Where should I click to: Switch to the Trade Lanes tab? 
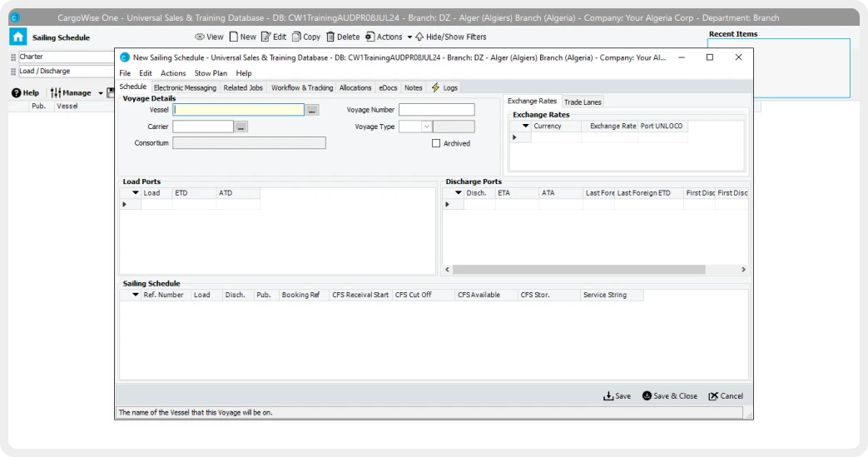[583, 102]
